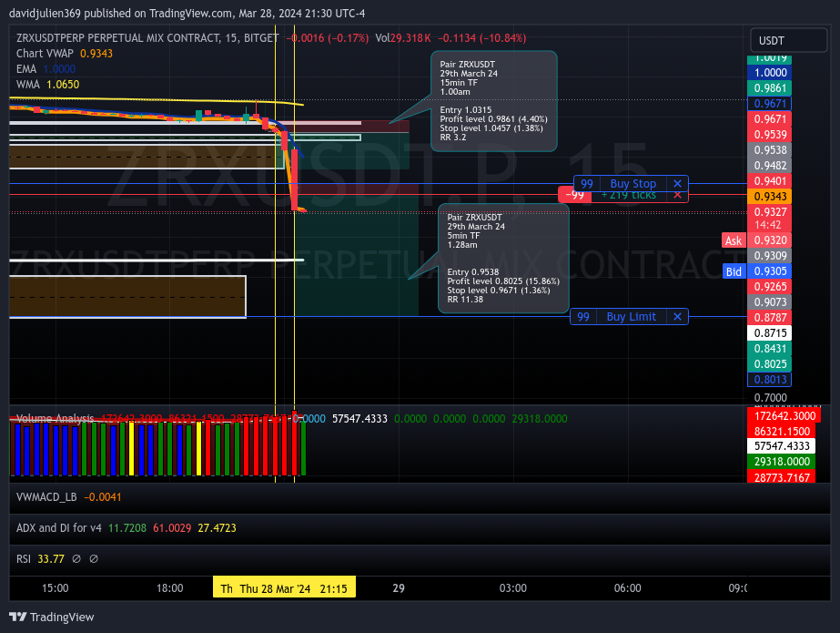Click the ADX value 27.4723
The image size is (840, 633).
(x=217, y=528)
